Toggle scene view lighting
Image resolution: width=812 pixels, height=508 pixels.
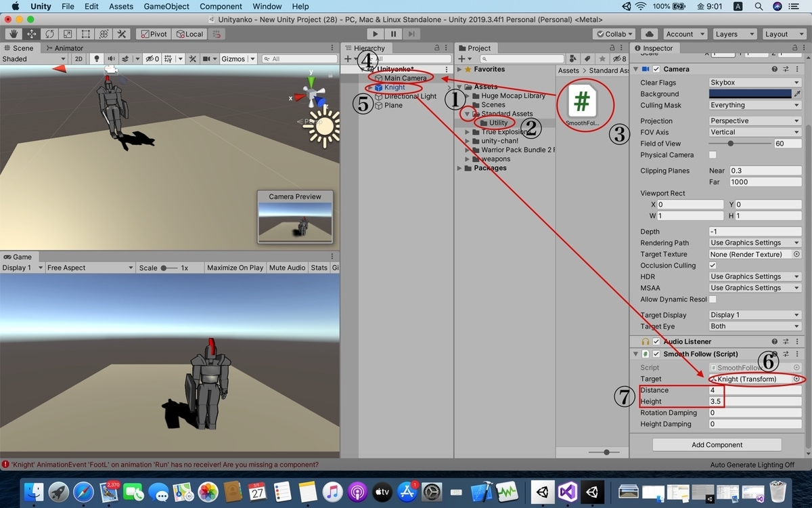tap(96, 59)
